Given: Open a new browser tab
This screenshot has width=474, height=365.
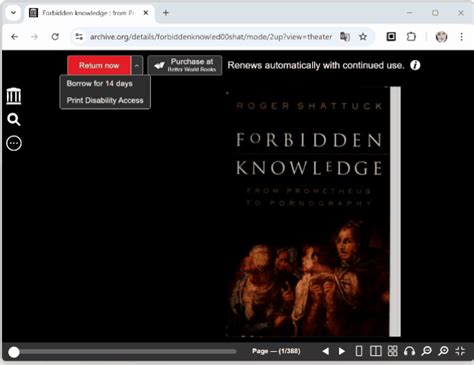Looking at the screenshot, I should (166, 13).
